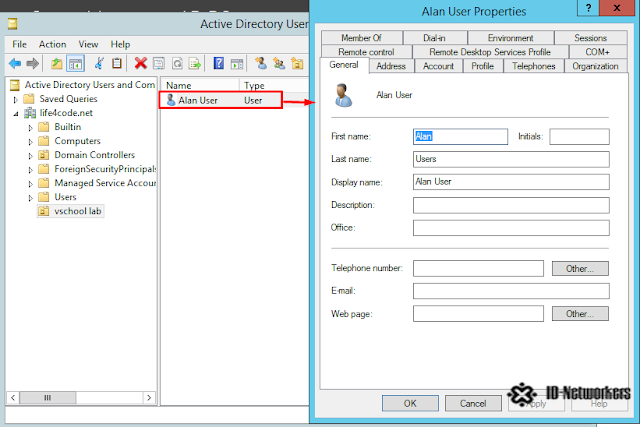Image resolution: width=640 pixels, height=427 pixels.
Task: Switch to the Dial-in tab
Action: click(x=434, y=38)
